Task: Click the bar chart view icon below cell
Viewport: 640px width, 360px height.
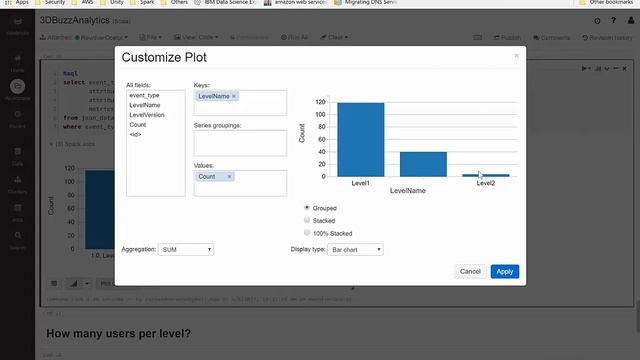Action: tap(73, 284)
